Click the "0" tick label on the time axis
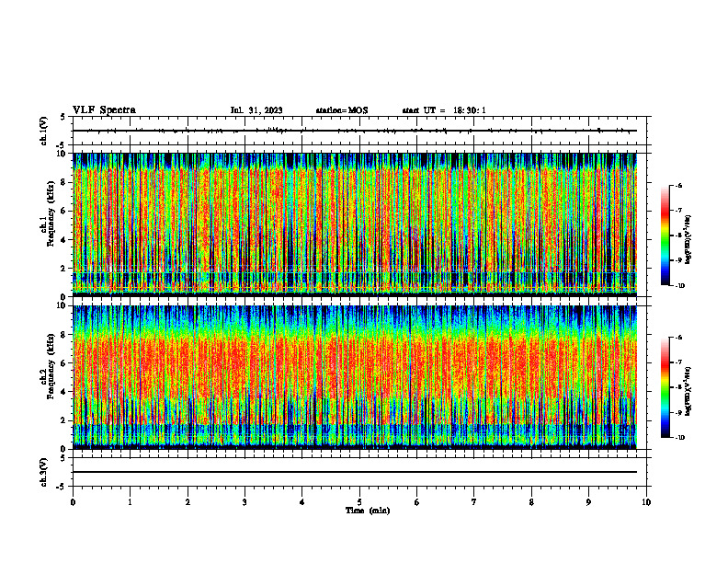This screenshot has height=563, width=728. point(73,502)
